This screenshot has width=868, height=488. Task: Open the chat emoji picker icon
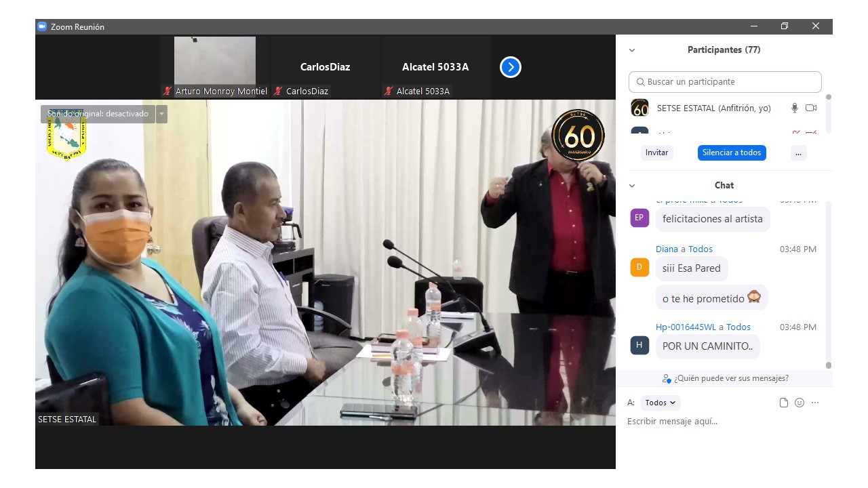[x=800, y=403]
